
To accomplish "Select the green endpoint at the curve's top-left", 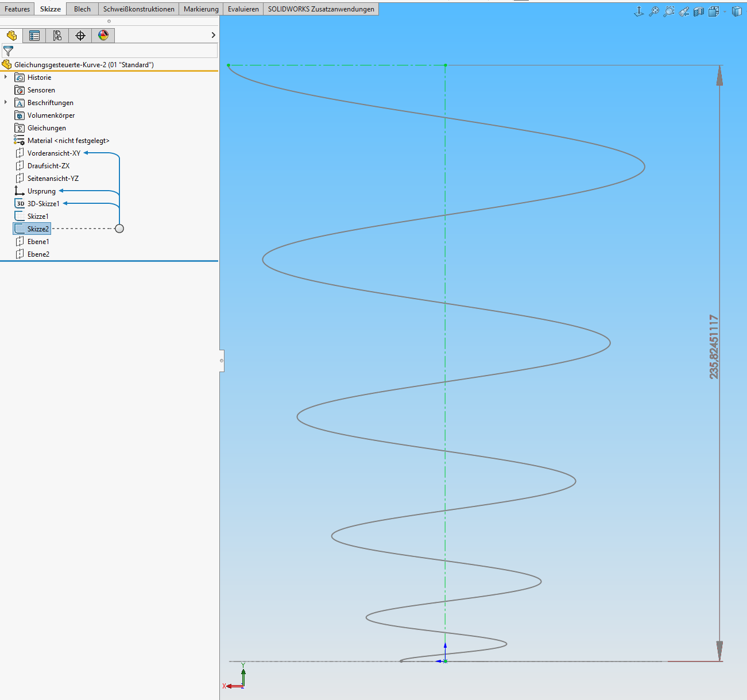I will [229, 65].
